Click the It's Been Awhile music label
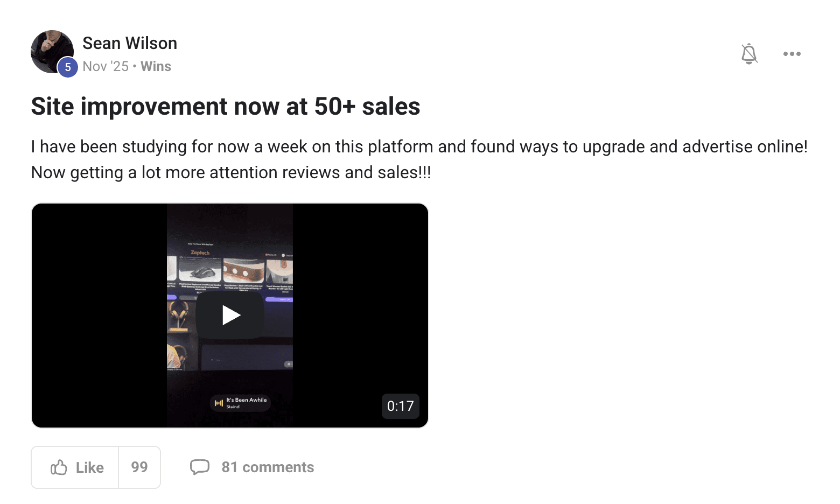This screenshot has width=840, height=504. 241,403
